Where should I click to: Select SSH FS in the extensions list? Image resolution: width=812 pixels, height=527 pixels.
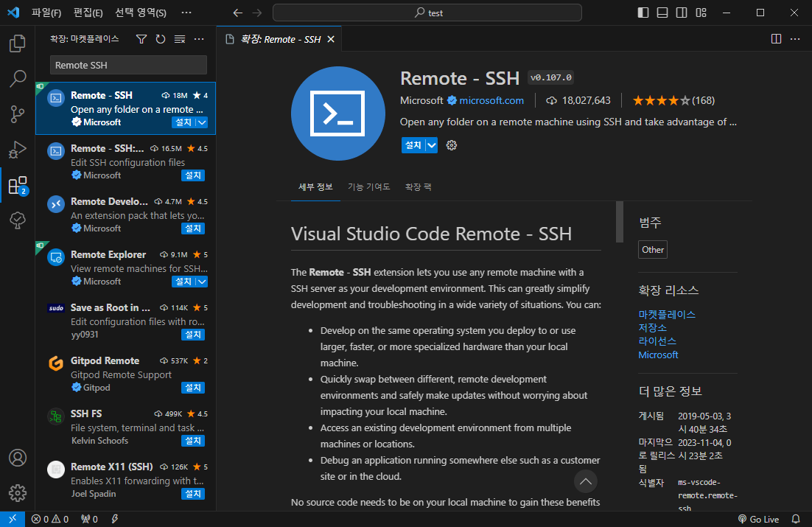pyautogui.click(x=125, y=427)
